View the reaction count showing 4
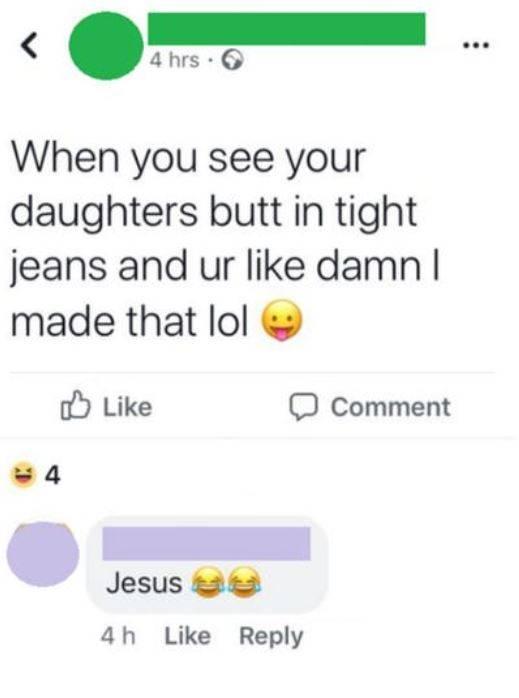The height and width of the screenshot is (698, 519). [53, 476]
